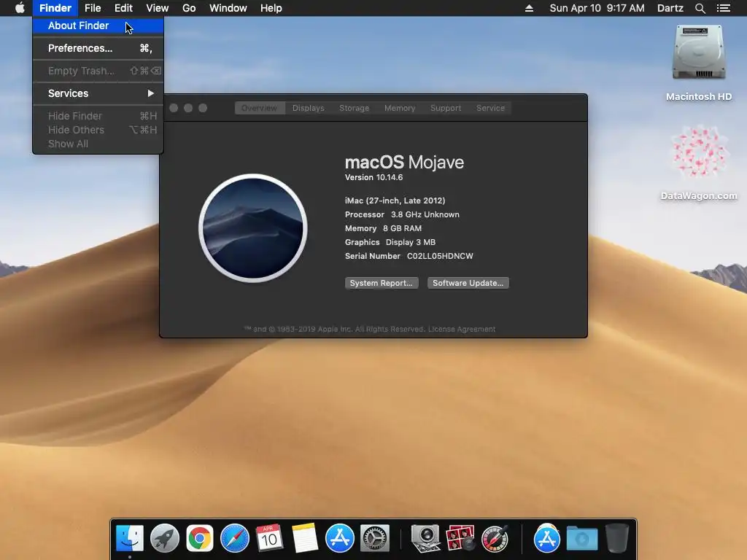Click the date and time in menu bar

597,8
